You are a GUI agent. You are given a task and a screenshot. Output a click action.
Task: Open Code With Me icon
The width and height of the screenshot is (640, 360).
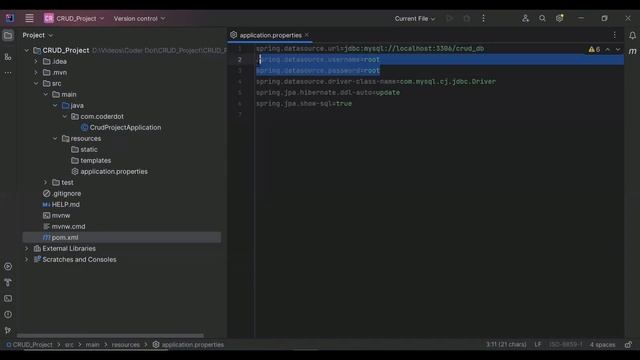pos(525,18)
